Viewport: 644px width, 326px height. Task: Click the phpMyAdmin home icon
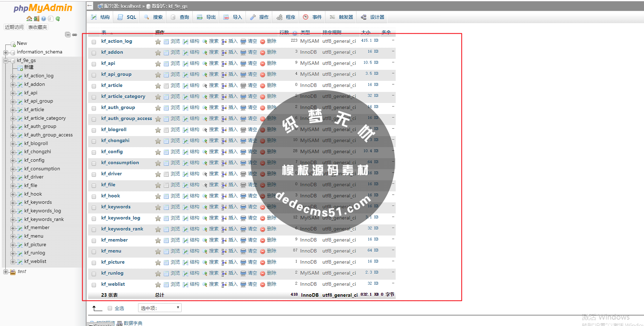tap(29, 19)
